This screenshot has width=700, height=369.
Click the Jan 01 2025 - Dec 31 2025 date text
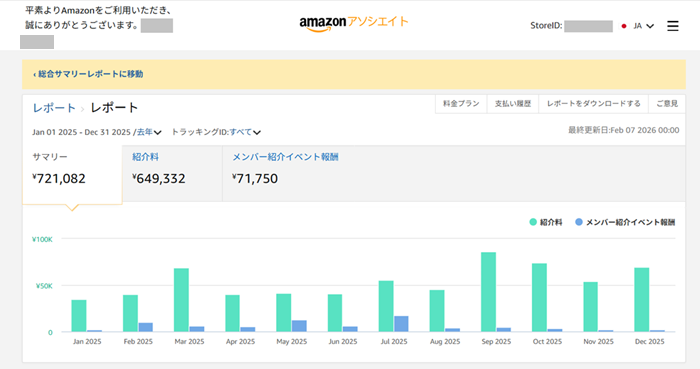point(81,132)
